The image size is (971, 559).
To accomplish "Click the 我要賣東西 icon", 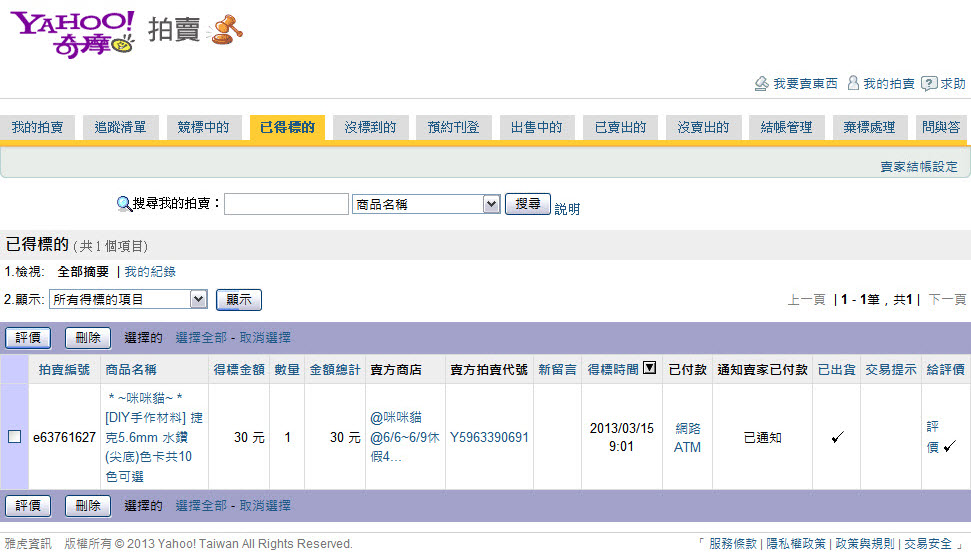I will 762,84.
